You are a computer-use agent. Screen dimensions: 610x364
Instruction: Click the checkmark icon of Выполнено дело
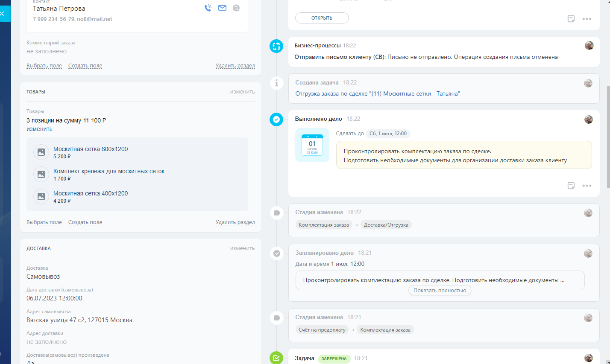coord(276,119)
